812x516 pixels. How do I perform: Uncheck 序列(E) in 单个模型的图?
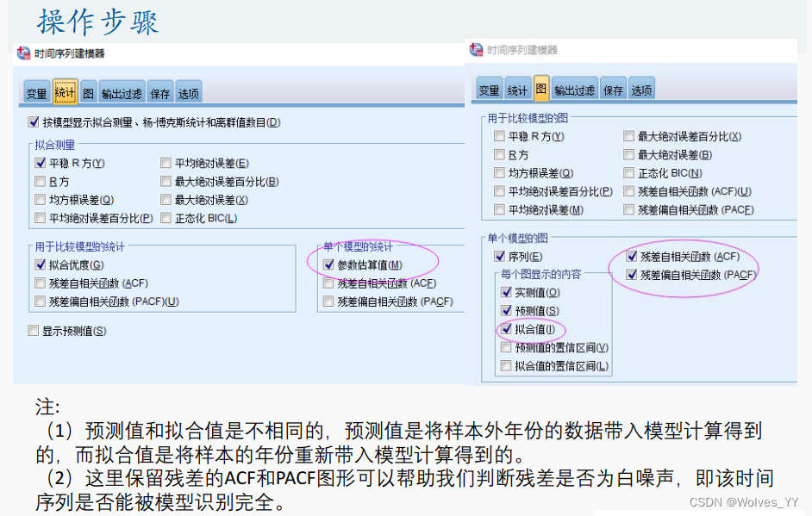click(x=500, y=256)
